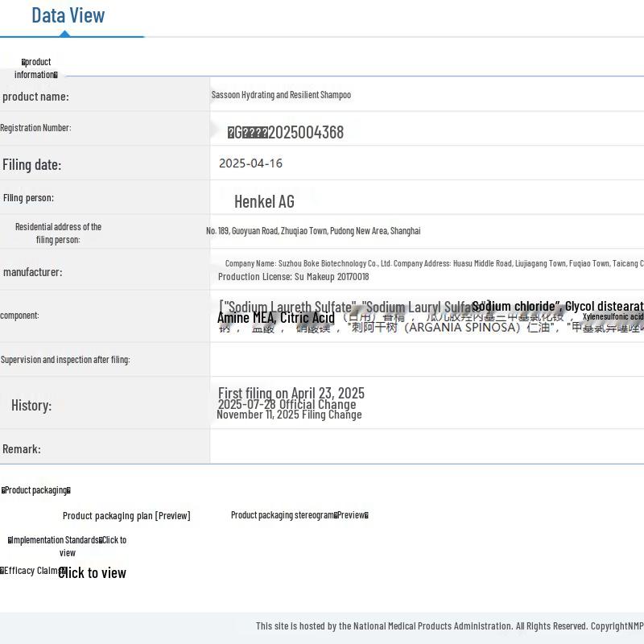The image size is (644, 644).
Task: Open Product packaging stereogram Preview link
Action: [x=299, y=515]
